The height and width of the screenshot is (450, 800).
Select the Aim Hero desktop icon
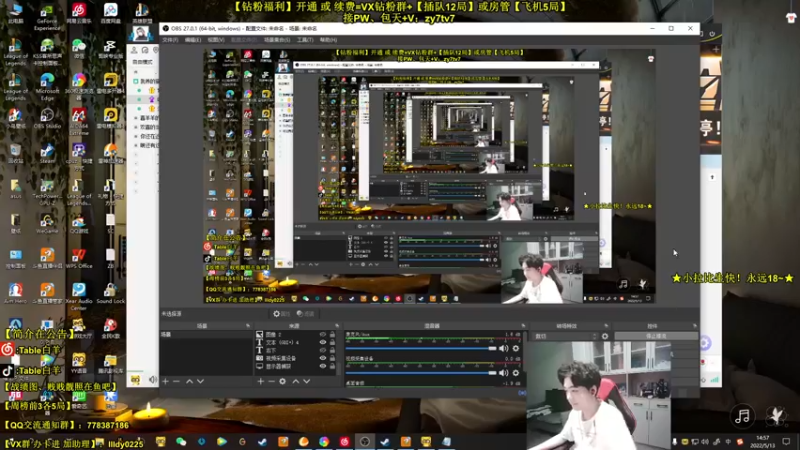15,293
